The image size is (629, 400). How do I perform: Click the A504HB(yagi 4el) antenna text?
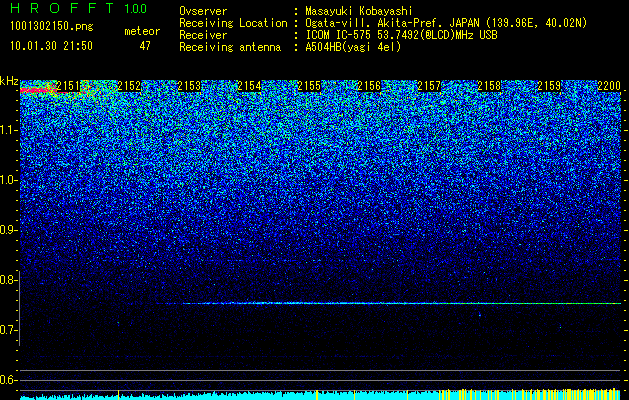pyautogui.click(x=353, y=47)
